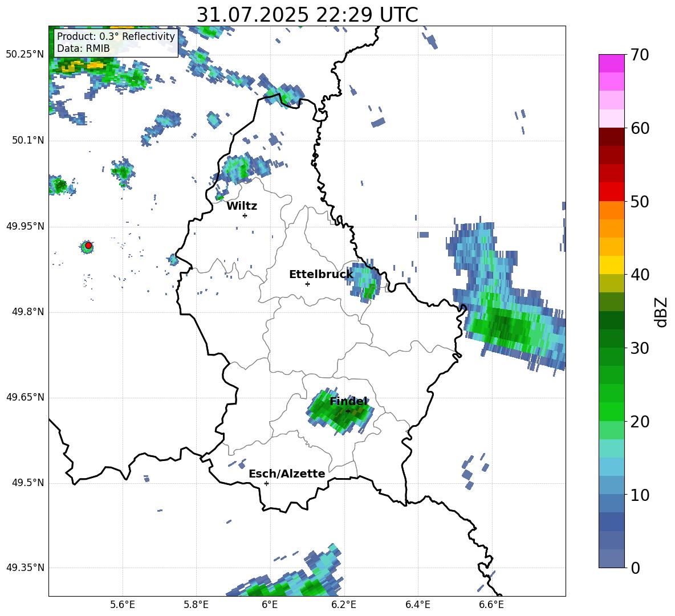Image resolution: width=675 pixels, height=616 pixels.
Task: Click the 49.35°N latitude tick label
Action: tap(25, 568)
